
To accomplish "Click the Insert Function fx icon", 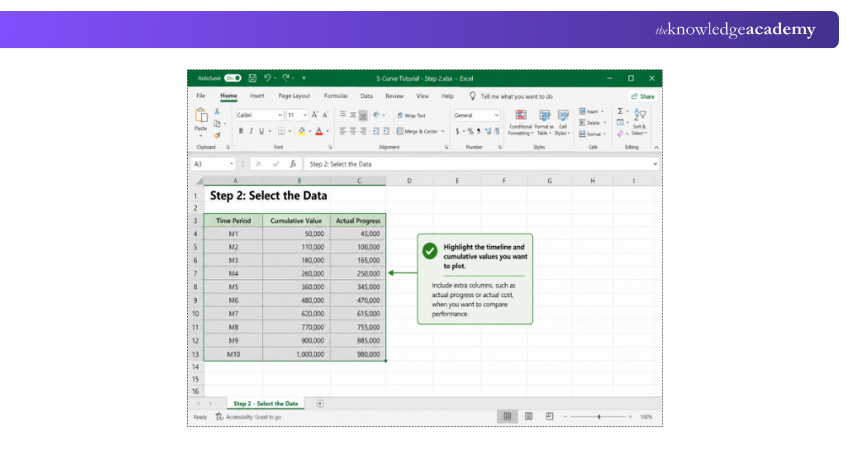I will tap(293, 164).
